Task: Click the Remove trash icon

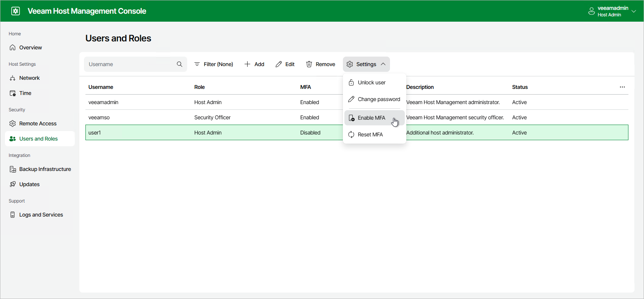Action: click(x=309, y=64)
